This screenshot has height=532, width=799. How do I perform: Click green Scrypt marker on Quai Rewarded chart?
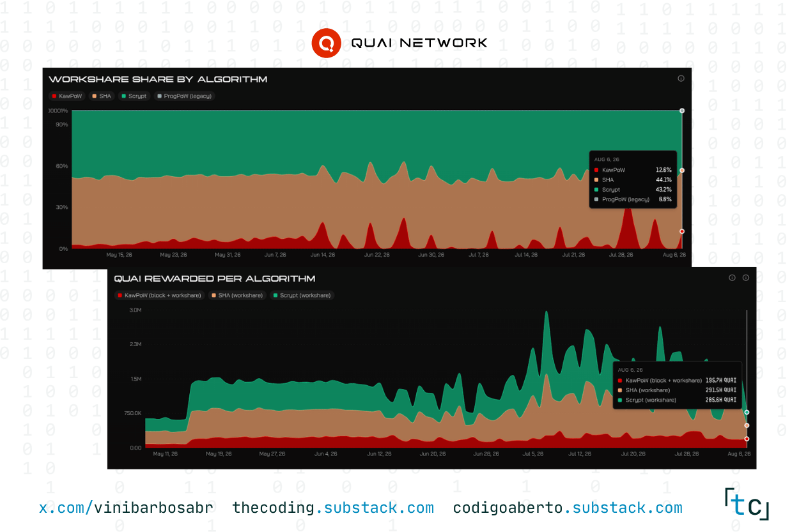747,412
